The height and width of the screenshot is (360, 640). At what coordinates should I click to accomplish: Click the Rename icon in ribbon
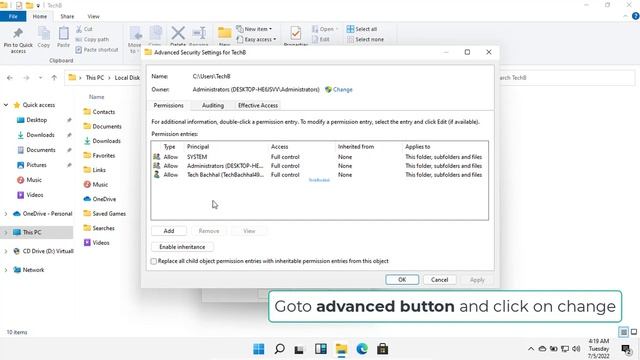click(x=199, y=33)
